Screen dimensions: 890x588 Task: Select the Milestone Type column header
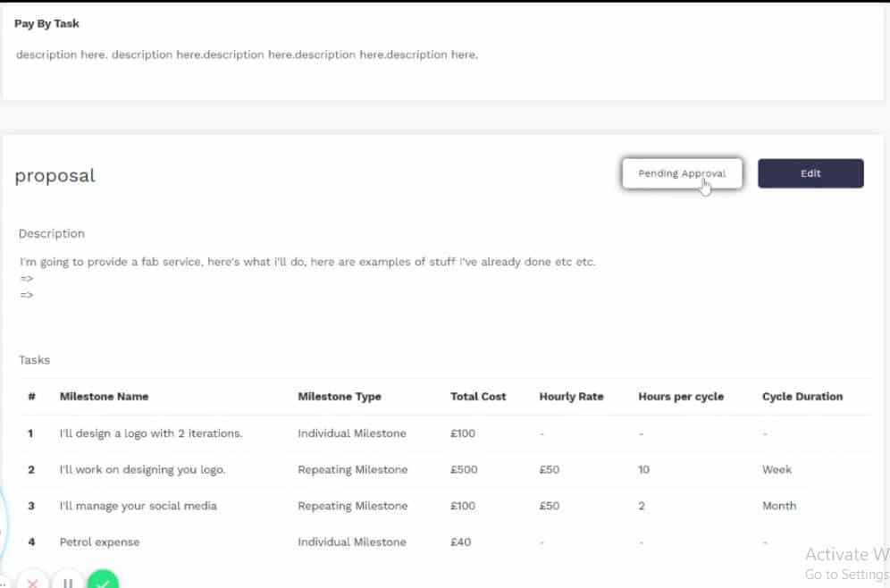point(340,397)
